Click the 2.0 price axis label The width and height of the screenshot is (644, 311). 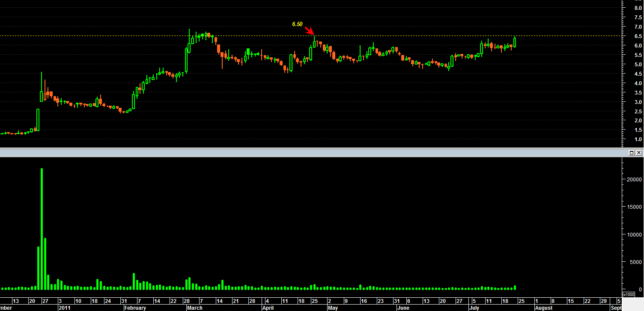(x=638, y=121)
